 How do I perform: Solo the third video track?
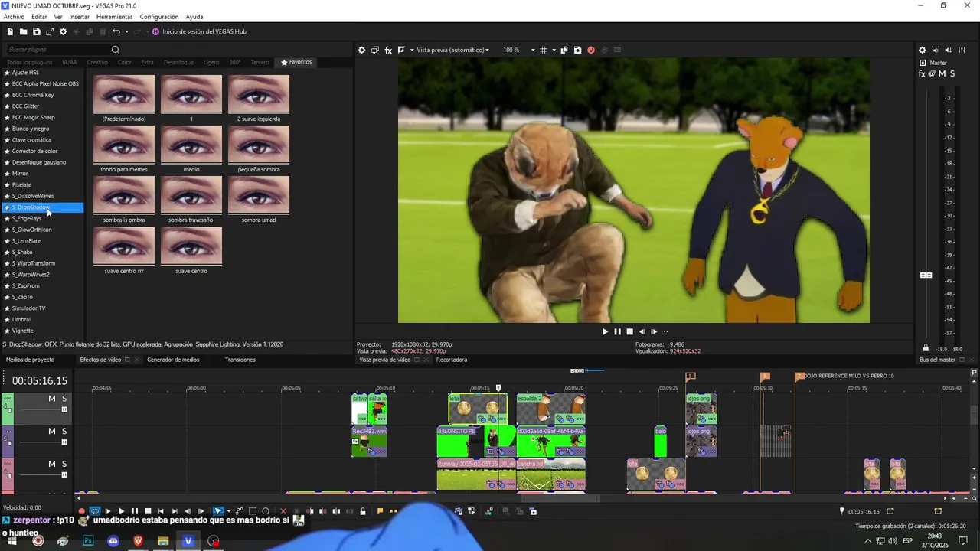click(64, 464)
